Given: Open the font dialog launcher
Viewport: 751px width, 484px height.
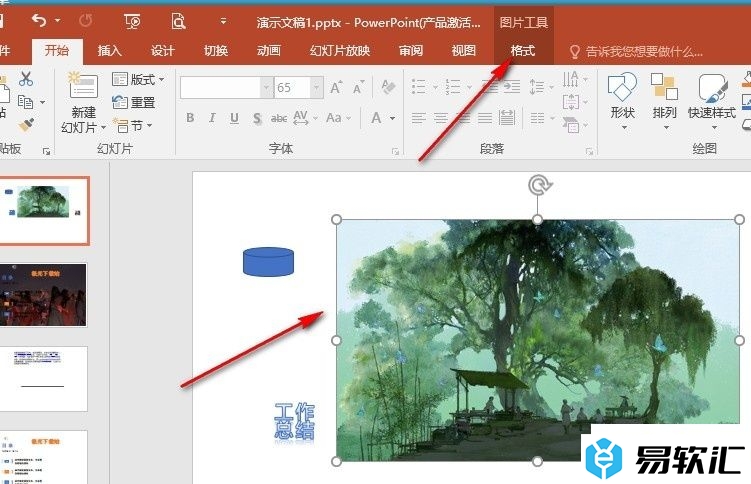Looking at the screenshot, I should pyautogui.click(x=395, y=151).
